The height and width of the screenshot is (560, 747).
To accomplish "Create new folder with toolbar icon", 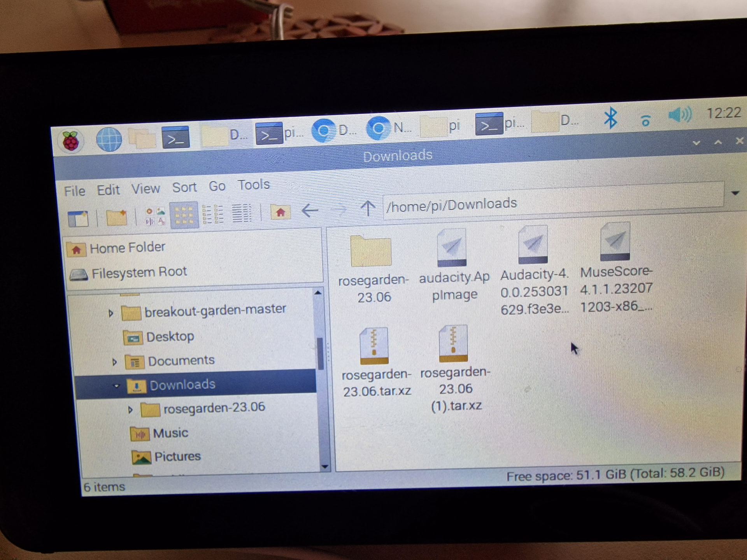I will pos(116,217).
